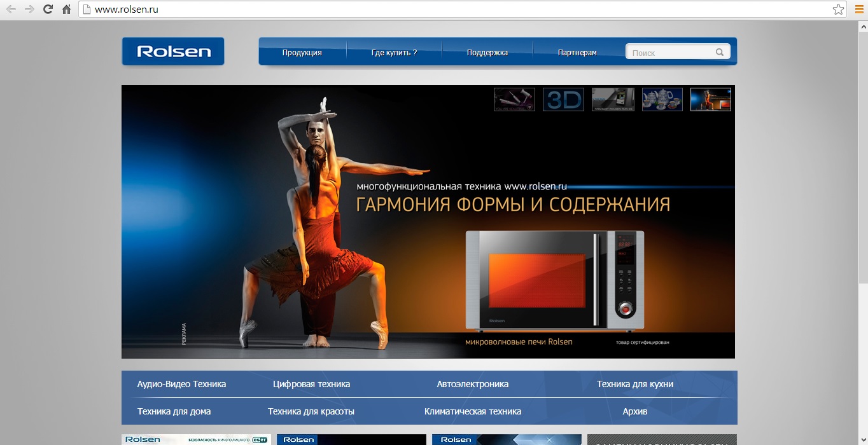This screenshot has width=868, height=445.
Task: Click the headline ГАРМОНИЯ ФОРМЫ И СОДЕРЖАНИЯ
Action: pyautogui.click(x=513, y=205)
